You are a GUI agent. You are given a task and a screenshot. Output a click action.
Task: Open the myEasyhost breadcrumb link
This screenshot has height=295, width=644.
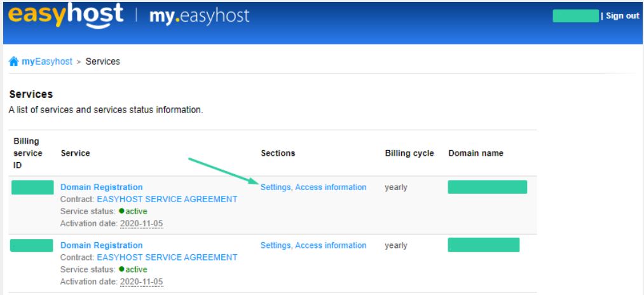pos(47,62)
